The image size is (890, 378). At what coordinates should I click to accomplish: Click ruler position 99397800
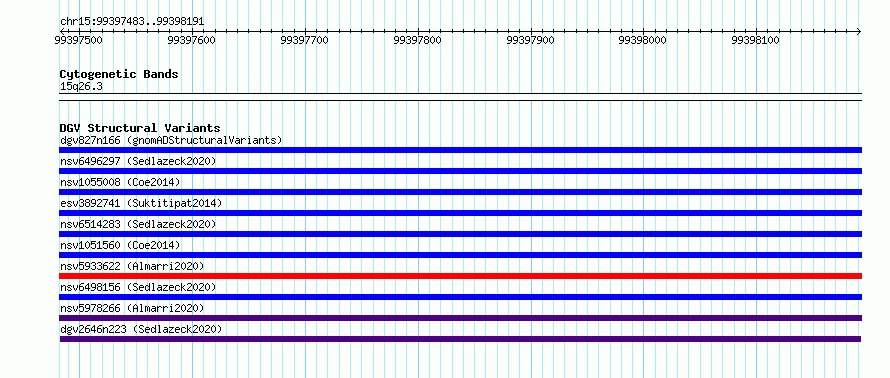click(418, 41)
